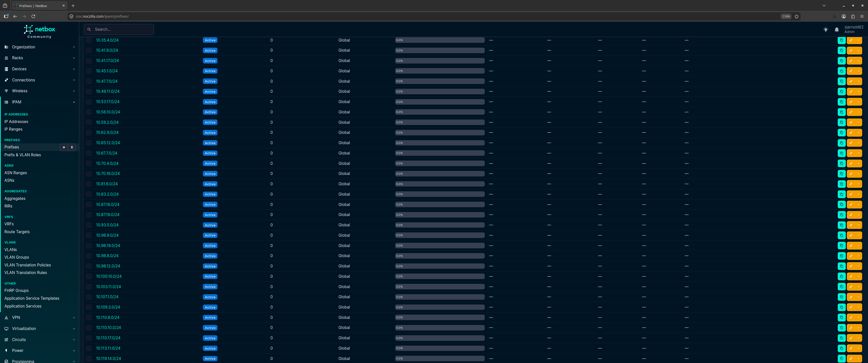This screenshot has height=363, width=868.
Task: Edit prefix 10.87.18.0/24 with pencil icon
Action: (851, 204)
